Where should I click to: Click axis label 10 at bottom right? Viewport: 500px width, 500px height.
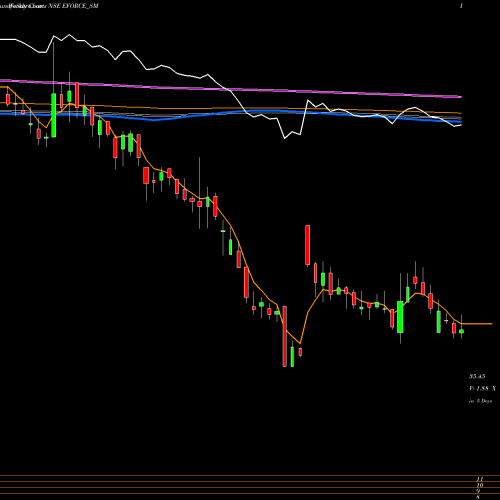(x=480, y=485)
